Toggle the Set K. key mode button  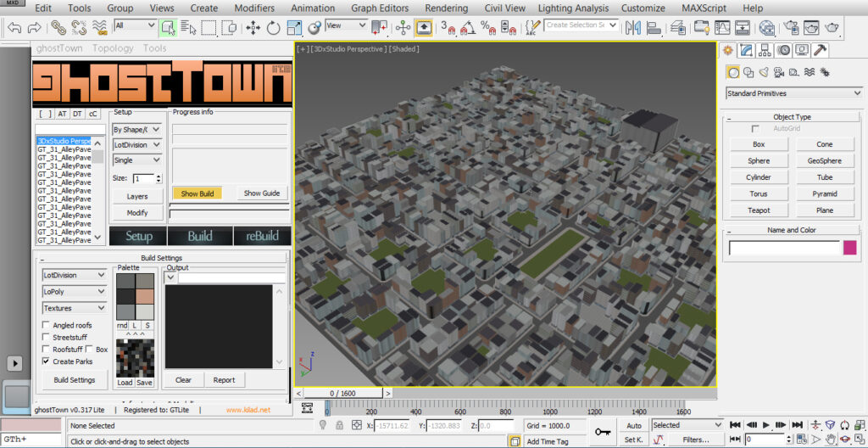tap(633, 440)
